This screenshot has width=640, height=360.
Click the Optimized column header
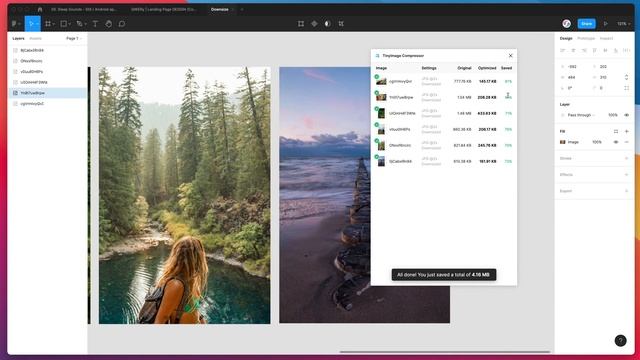click(487, 68)
